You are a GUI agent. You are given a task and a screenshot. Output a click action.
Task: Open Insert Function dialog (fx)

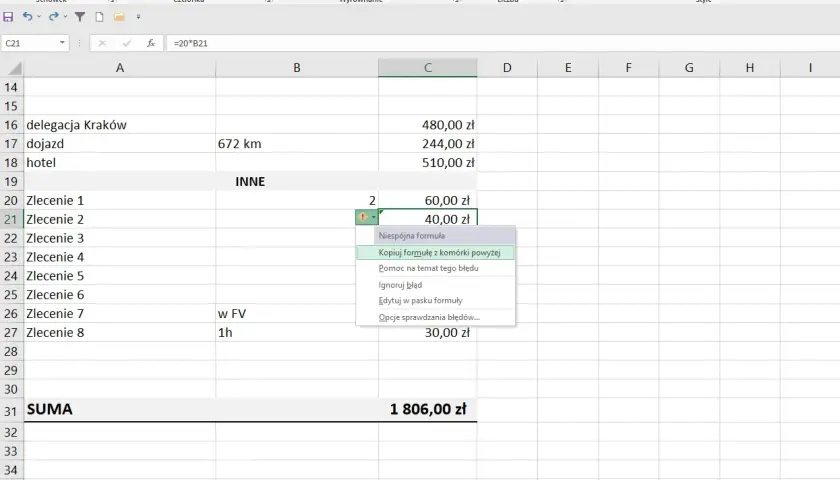point(151,43)
